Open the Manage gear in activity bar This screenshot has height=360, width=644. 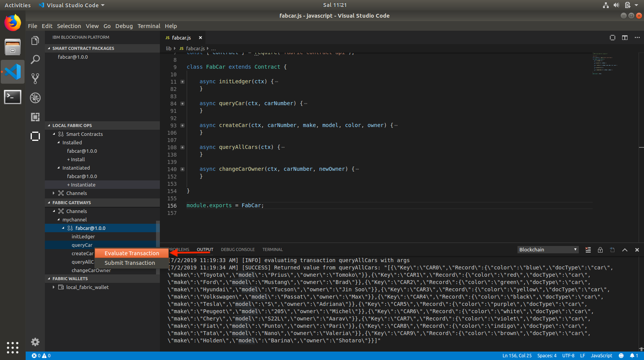tap(35, 342)
